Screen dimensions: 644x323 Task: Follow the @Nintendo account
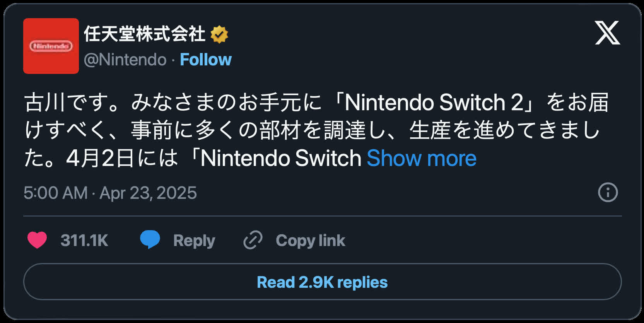coord(206,60)
